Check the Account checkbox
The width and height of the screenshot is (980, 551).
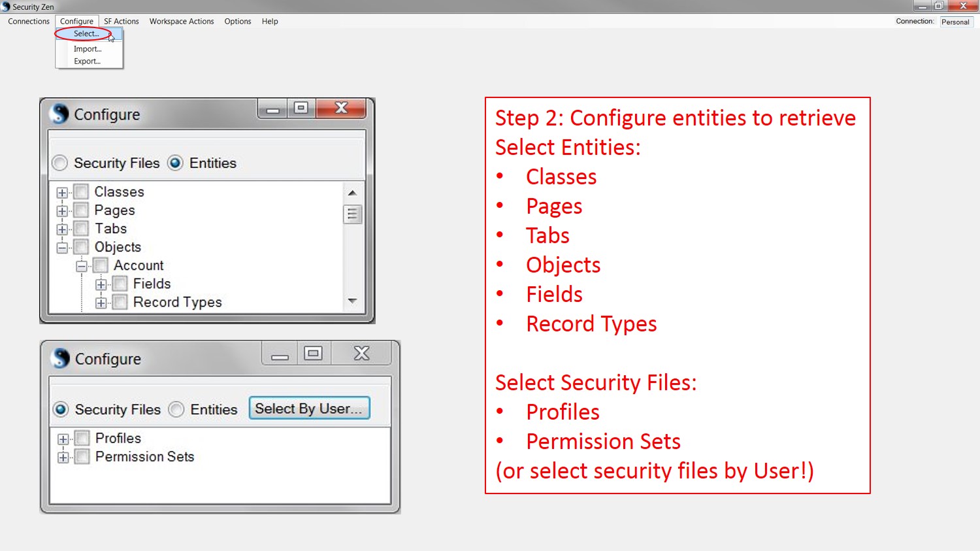coord(100,265)
